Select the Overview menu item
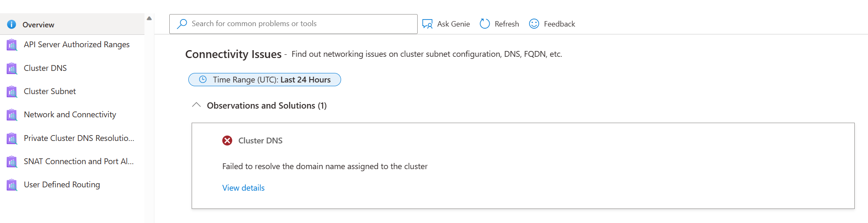 click(38, 25)
